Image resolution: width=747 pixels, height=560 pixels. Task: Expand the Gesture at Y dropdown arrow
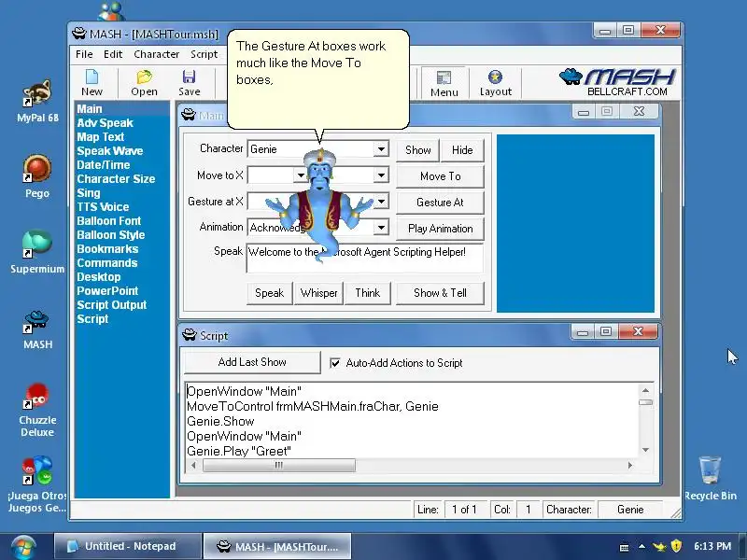pyautogui.click(x=381, y=202)
